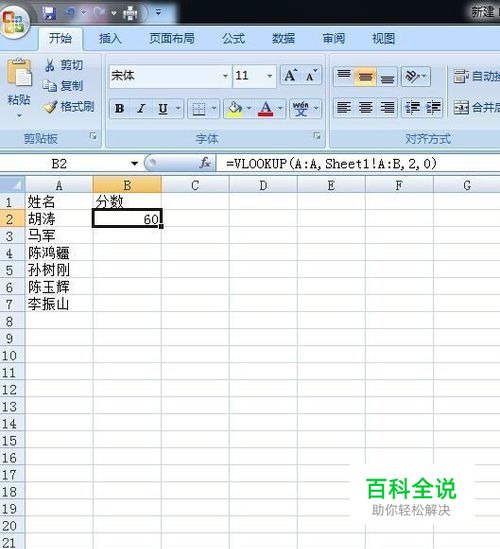Screen dimensions: 500x549
Task: Select column B header
Action: tap(127, 185)
